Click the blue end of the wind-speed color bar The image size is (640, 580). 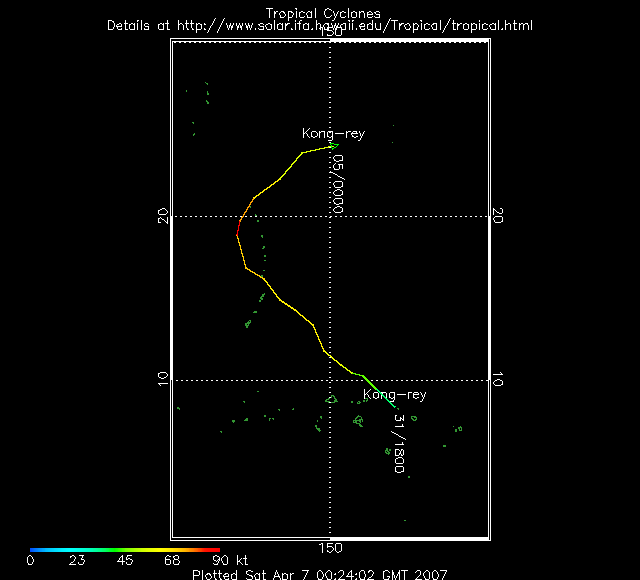coord(36,550)
